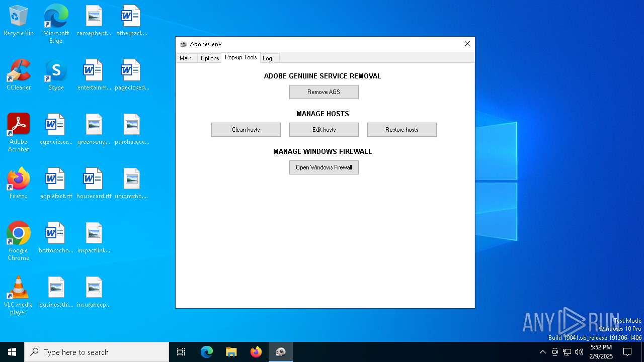The image size is (644, 362).
Task: Open File Explorer from the taskbar
Action: [x=231, y=352]
